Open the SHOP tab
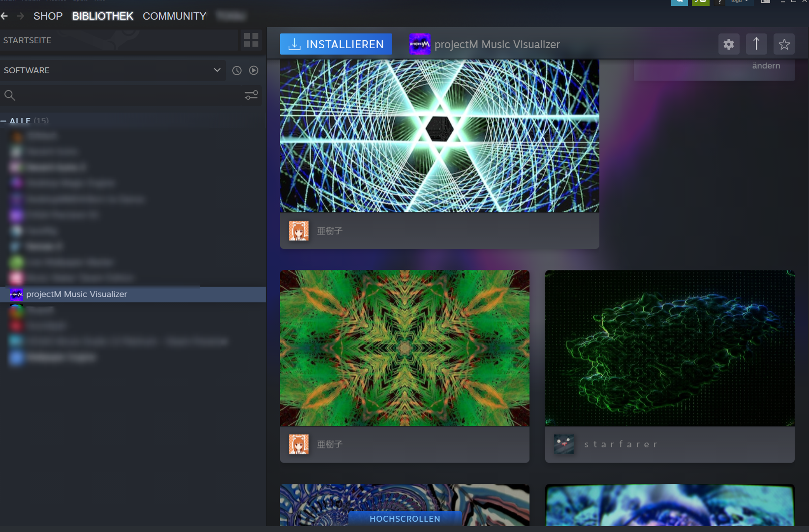The width and height of the screenshot is (809, 532). 48,16
